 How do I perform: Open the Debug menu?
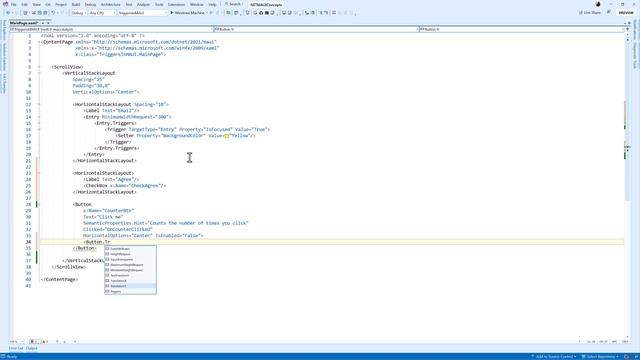tap(90, 4)
